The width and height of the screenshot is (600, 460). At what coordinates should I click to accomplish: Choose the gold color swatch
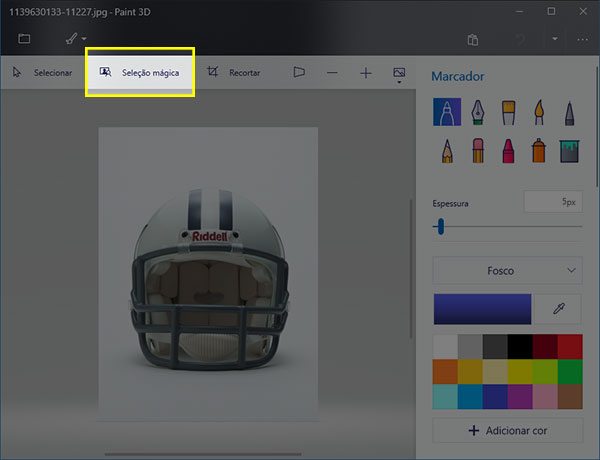pyautogui.click(x=470, y=372)
